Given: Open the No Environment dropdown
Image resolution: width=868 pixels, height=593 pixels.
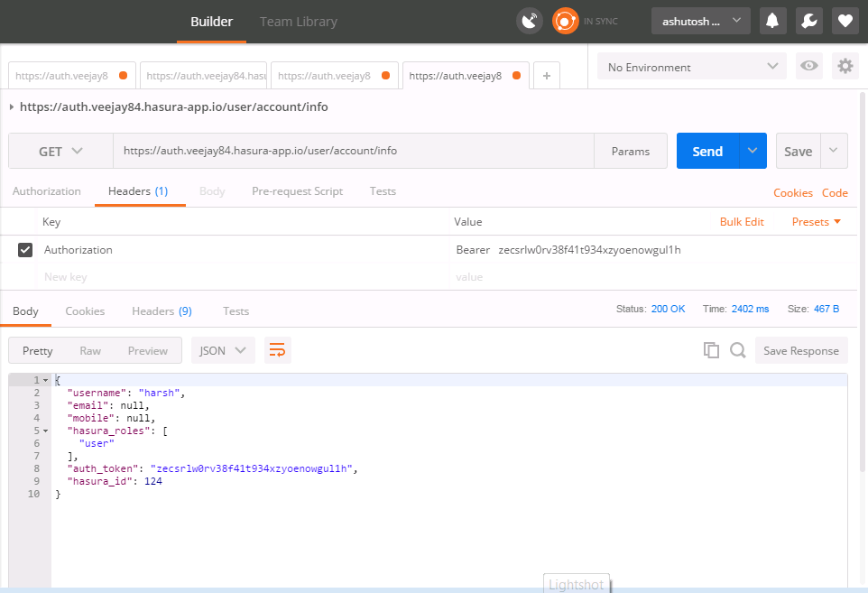Looking at the screenshot, I should coord(691,67).
